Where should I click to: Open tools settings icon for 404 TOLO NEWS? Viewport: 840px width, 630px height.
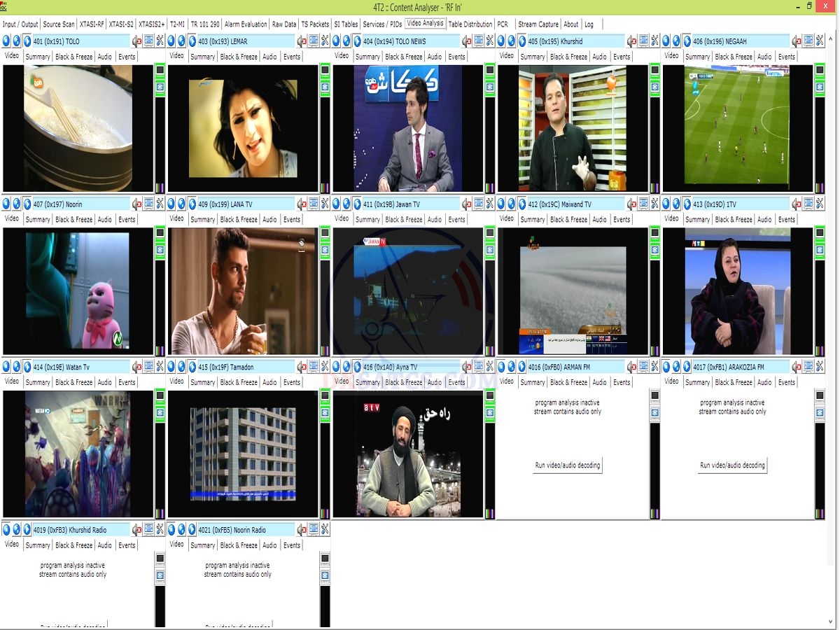click(x=490, y=41)
